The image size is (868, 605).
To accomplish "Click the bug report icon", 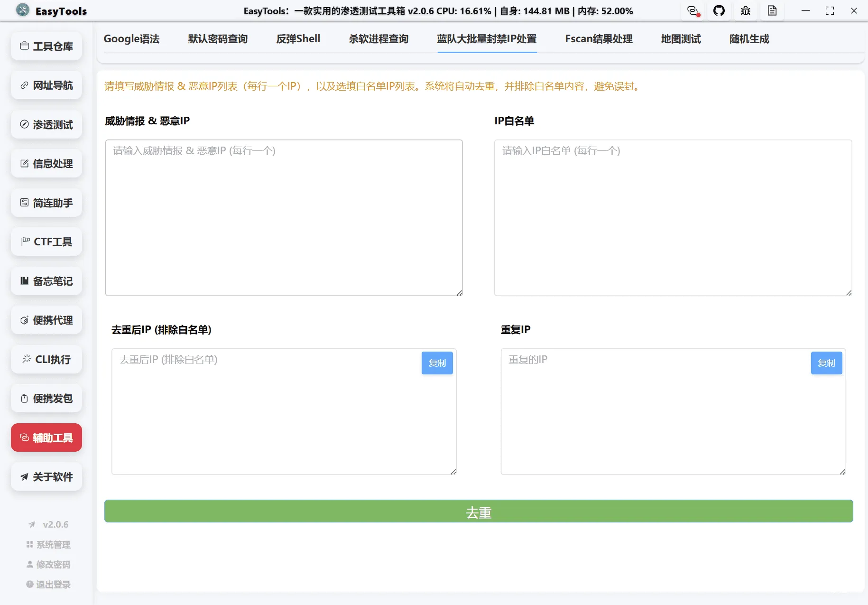I will coord(745,10).
